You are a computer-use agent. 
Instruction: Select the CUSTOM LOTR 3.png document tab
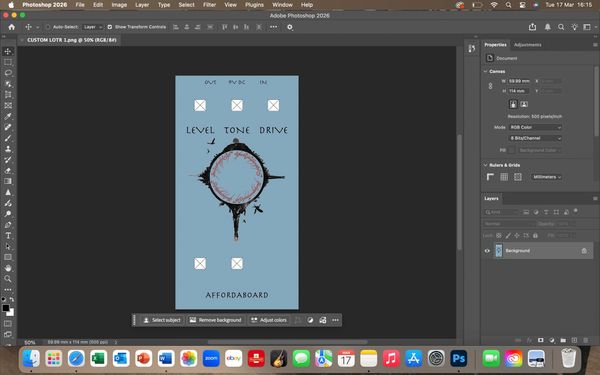point(72,40)
